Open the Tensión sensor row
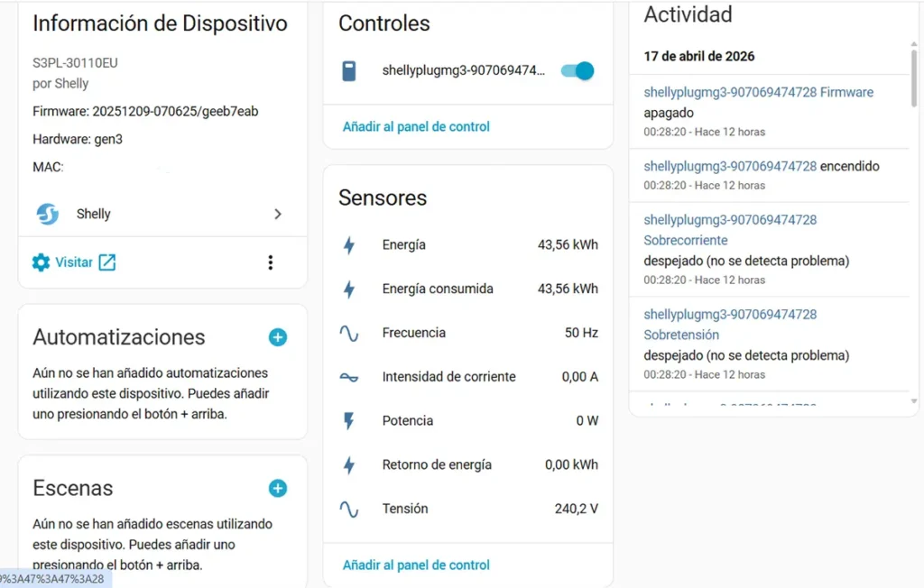This screenshot has height=588, width=924. 467,509
